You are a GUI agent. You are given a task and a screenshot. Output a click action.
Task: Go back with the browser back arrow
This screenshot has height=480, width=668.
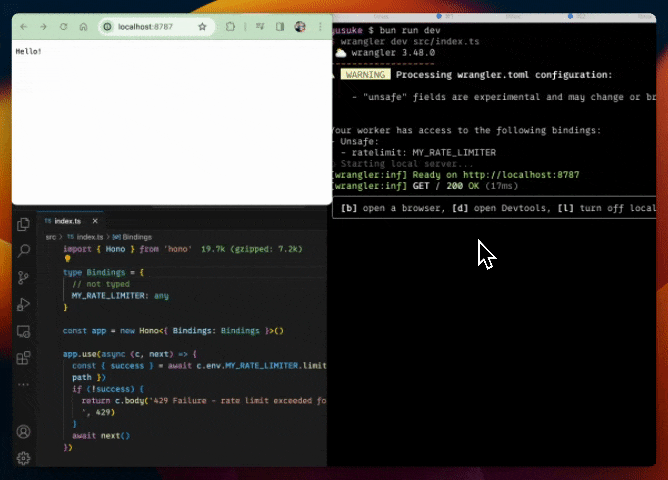click(24, 27)
